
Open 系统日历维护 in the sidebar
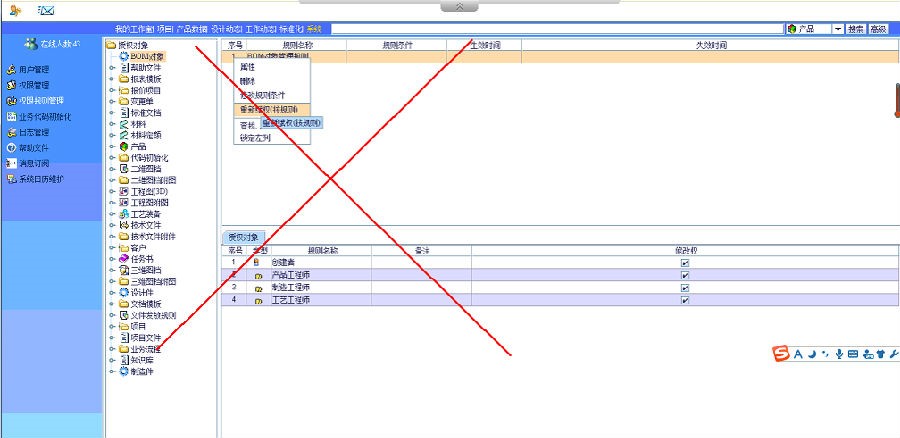tap(40, 179)
